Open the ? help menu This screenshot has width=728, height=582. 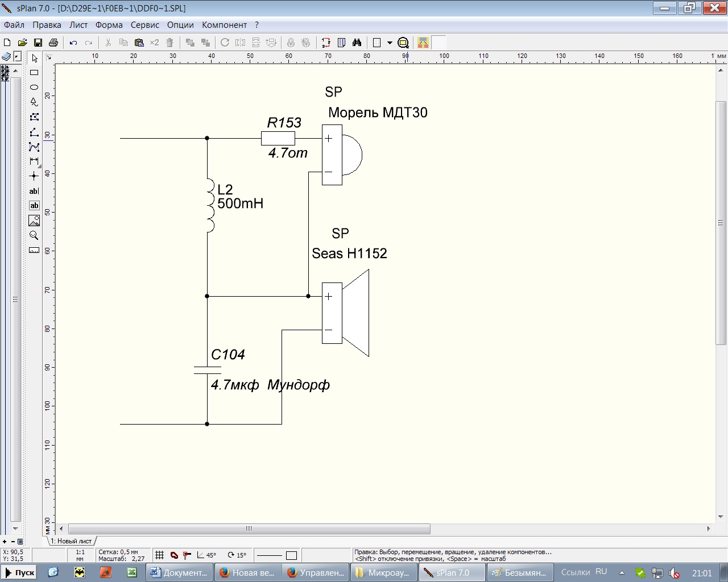257,25
